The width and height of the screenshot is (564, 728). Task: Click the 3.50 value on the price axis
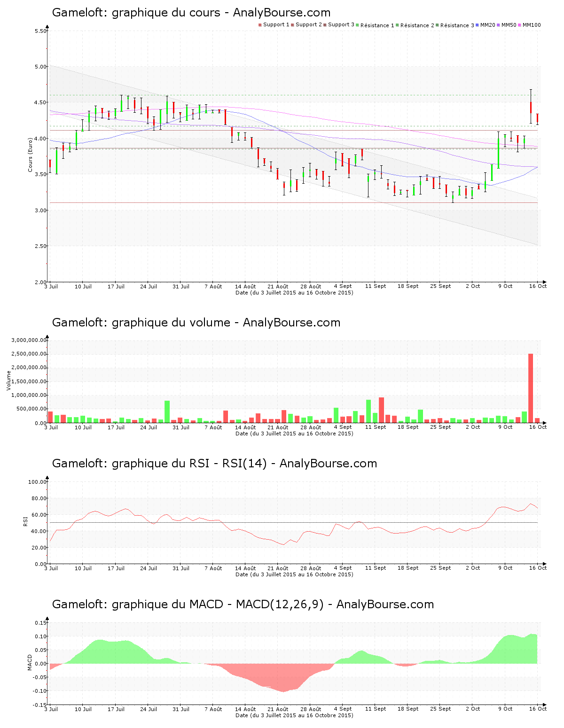coord(41,174)
